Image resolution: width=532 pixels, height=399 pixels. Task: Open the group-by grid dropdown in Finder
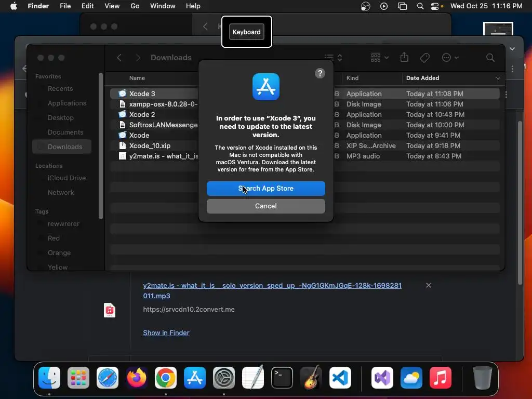(379, 58)
